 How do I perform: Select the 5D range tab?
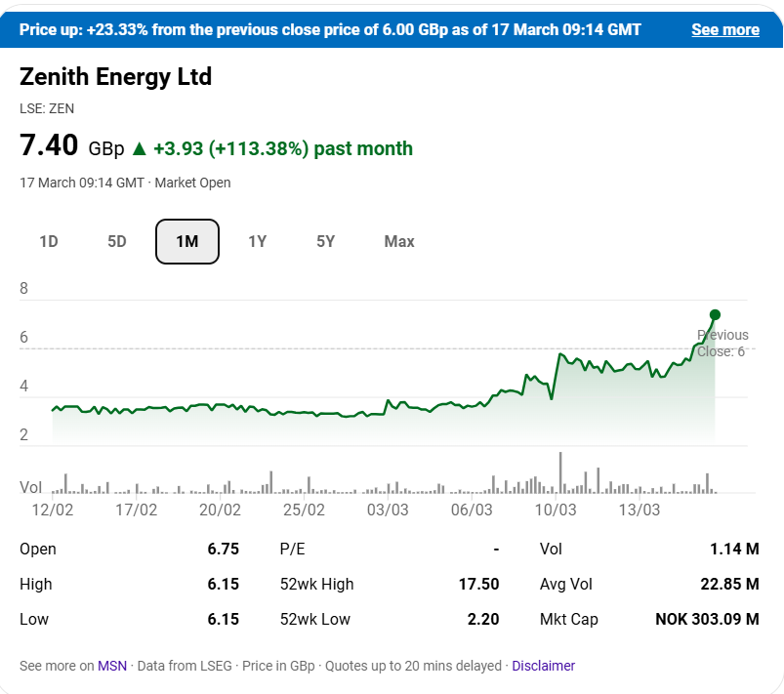pos(117,241)
